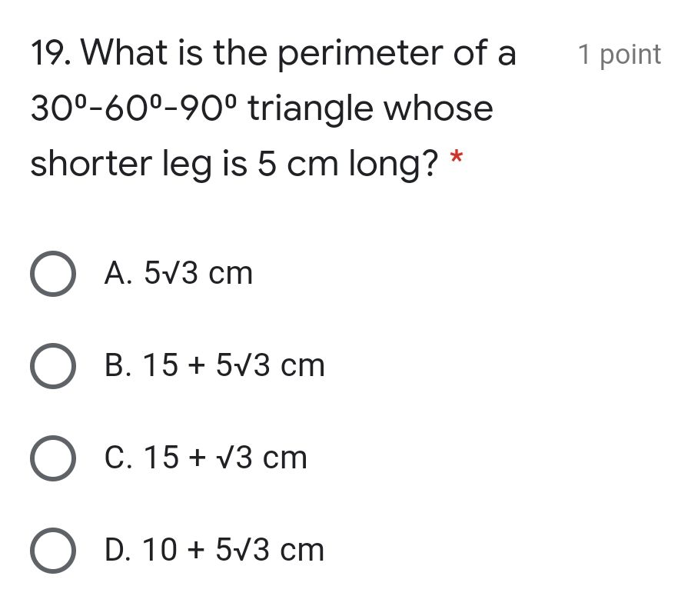Click the radio button beside option B
This screenshot has height=616, width=681.
[52, 365]
